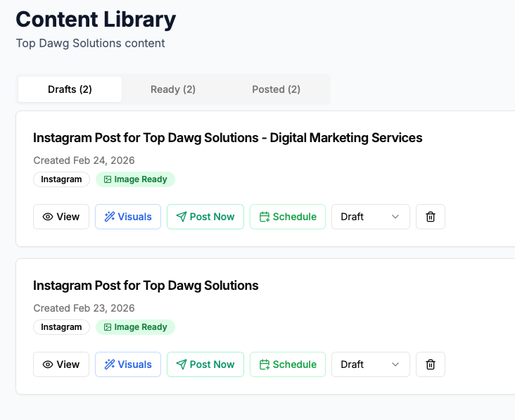The width and height of the screenshot is (515, 420).
Task: Delete the Digital Marketing Services post via trash icon
Action: [x=431, y=217]
